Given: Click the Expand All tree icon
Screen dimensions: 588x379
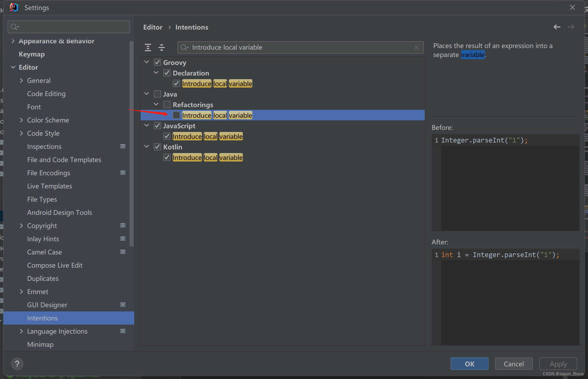Looking at the screenshot, I should (x=148, y=48).
